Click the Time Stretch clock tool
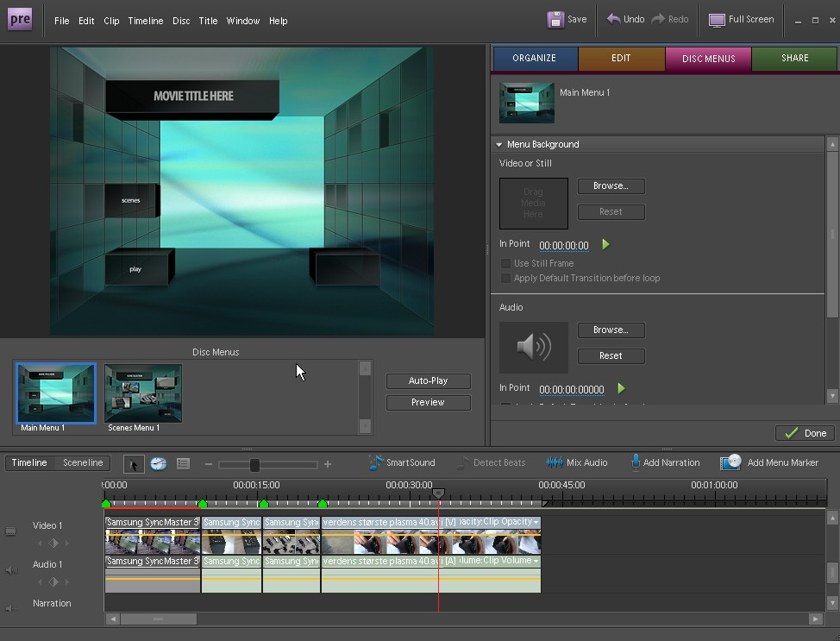Image resolution: width=840 pixels, height=641 pixels. point(158,464)
